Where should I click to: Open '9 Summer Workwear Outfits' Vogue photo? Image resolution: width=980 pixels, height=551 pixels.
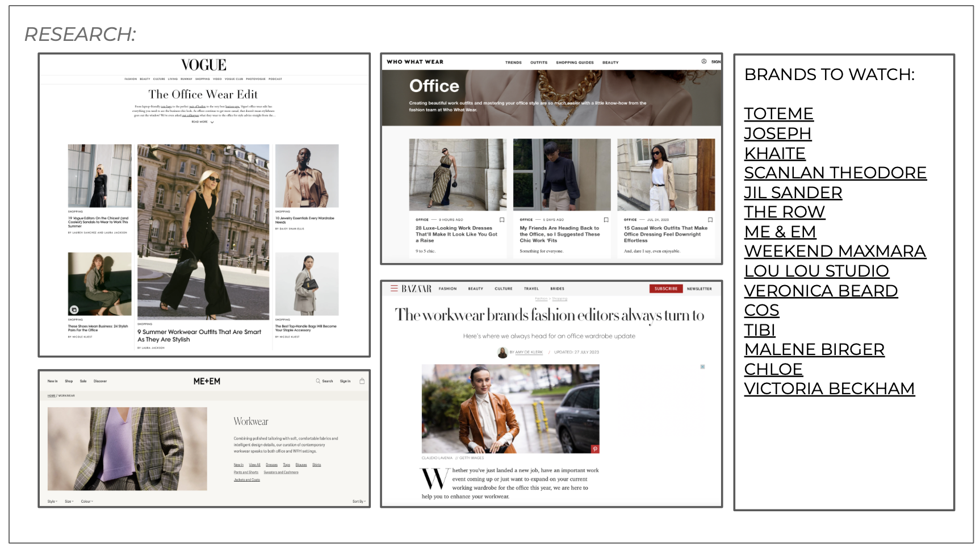[203, 232]
